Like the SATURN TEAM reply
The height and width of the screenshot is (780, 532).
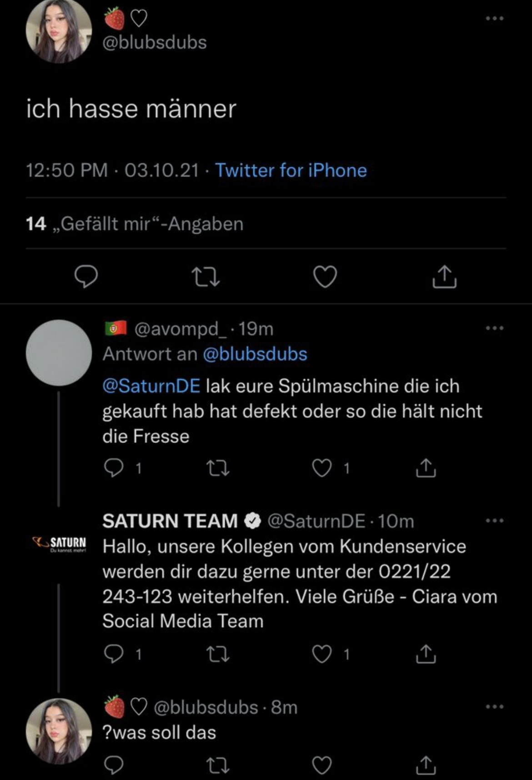[x=322, y=654]
